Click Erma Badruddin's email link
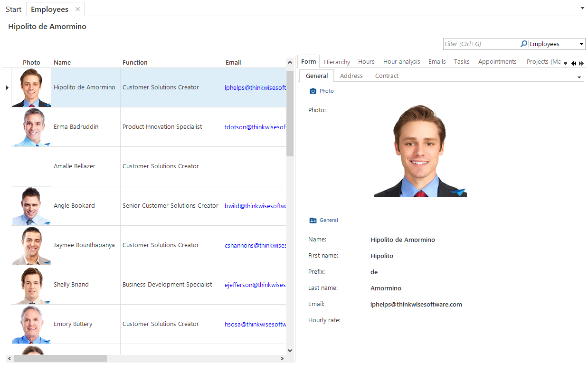 point(255,127)
